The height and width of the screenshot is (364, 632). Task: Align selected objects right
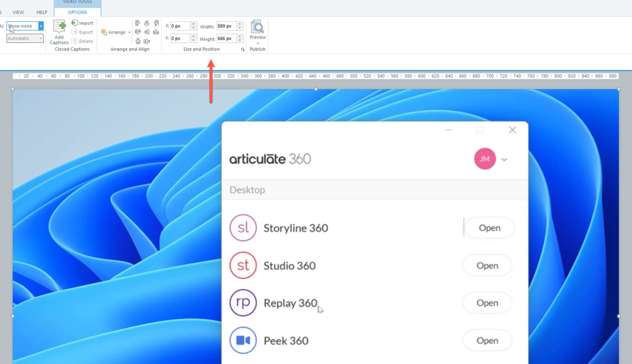click(x=156, y=23)
